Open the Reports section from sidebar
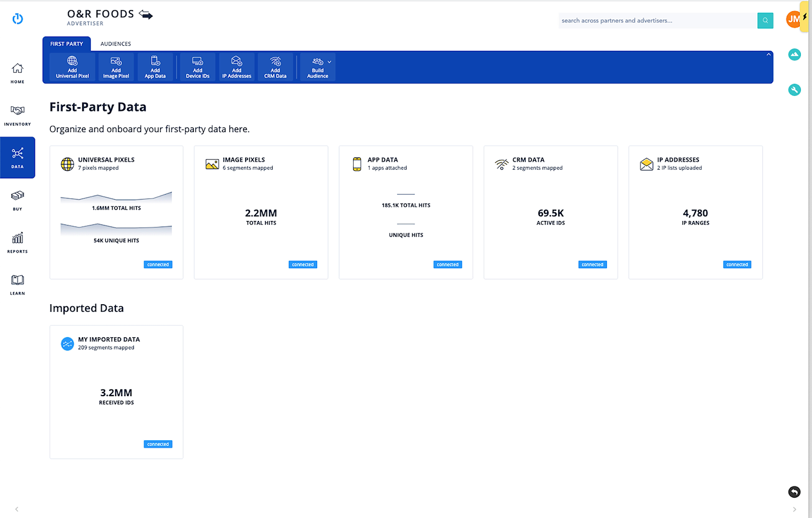The height and width of the screenshot is (518, 812). pyautogui.click(x=17, y=243)
